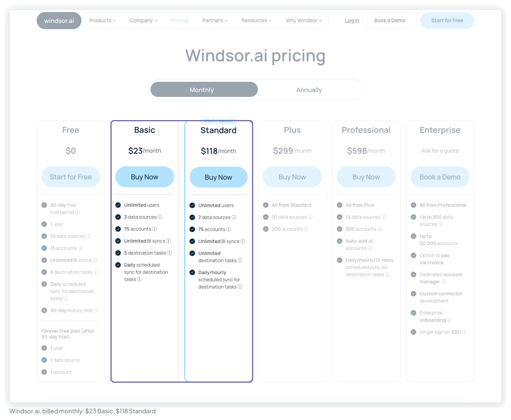Click Book a Demo in header

point(390,20)
